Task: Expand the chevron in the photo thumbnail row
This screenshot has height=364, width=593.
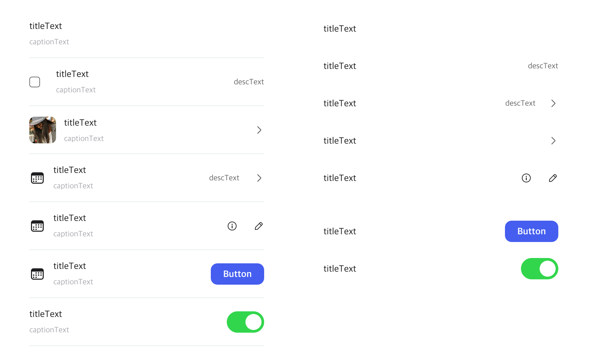Action: tap(259, 130)
